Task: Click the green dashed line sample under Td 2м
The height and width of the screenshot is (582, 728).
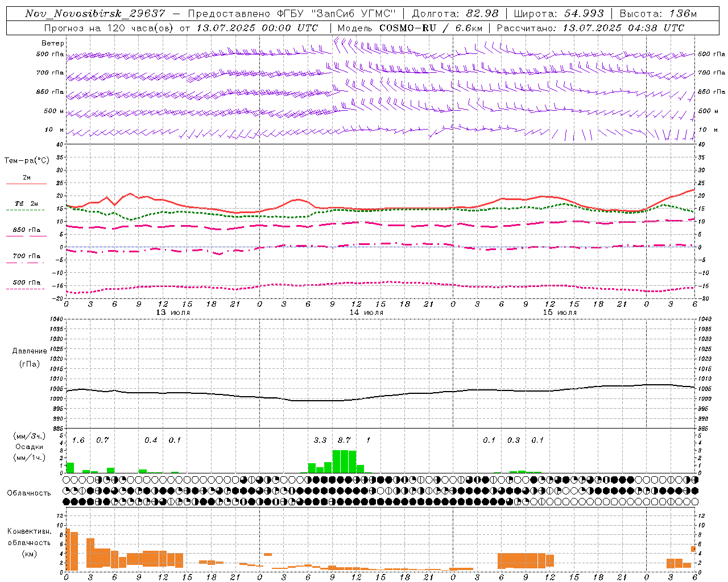Action: tap(25, 210)
